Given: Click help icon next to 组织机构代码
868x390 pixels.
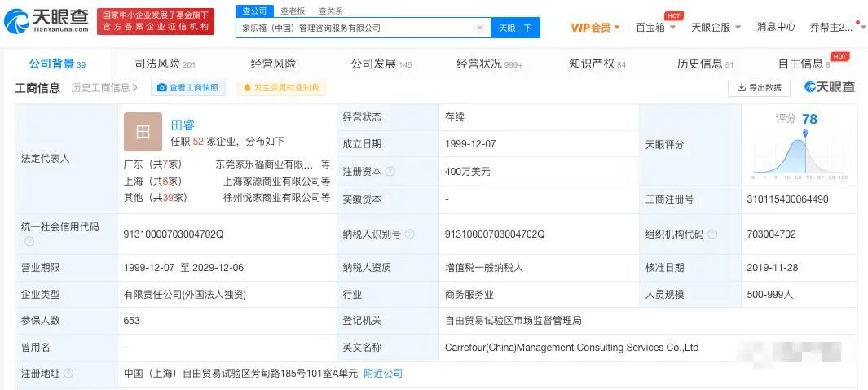Looking at the screenshot, I should (712, 234).
